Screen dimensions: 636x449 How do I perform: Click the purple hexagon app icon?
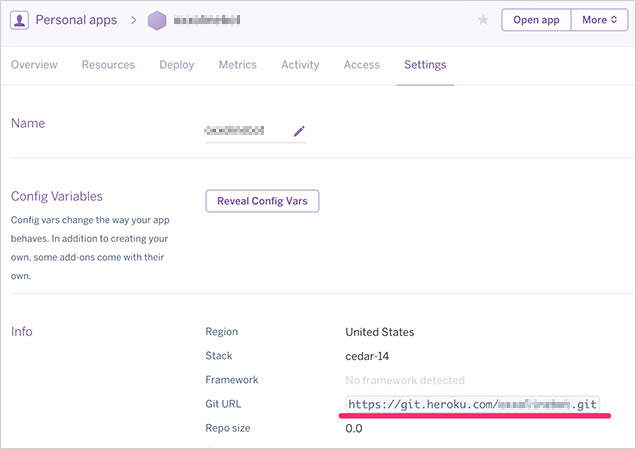157,20
